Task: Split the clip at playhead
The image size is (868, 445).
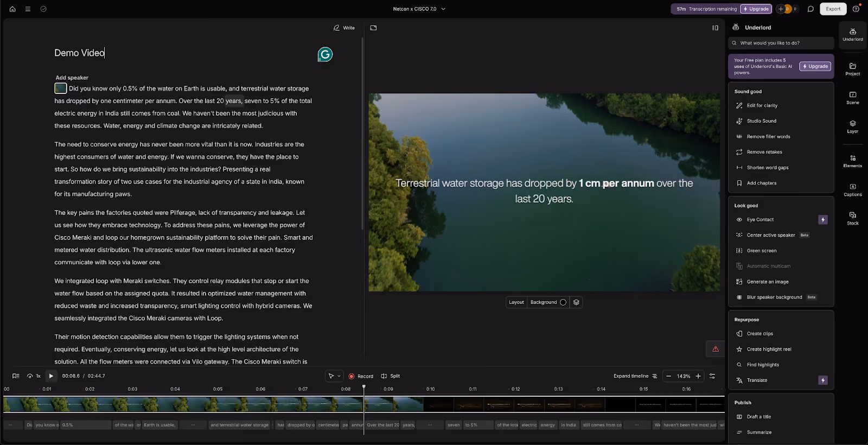Action: click(391, 376)
